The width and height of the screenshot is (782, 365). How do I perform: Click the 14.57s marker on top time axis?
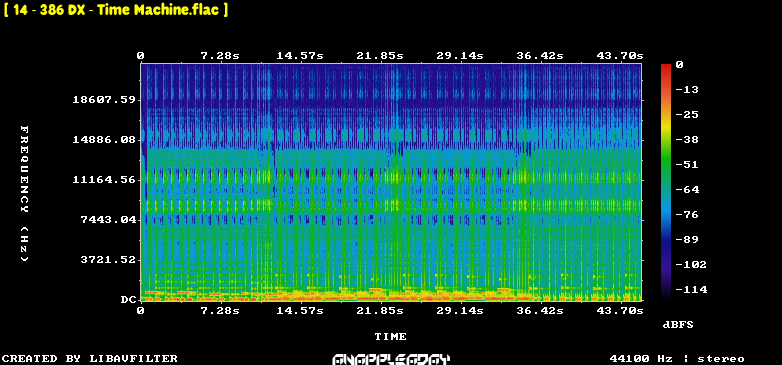point(300,55)
